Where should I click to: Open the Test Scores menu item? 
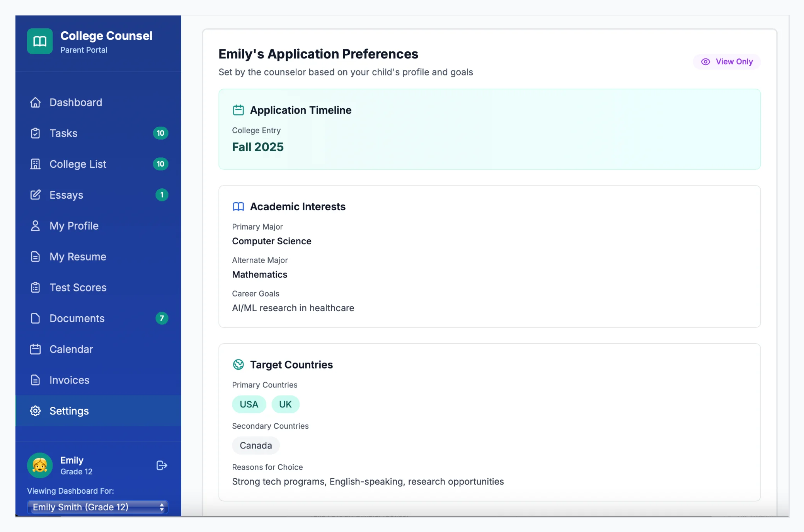tap(78, 288)
